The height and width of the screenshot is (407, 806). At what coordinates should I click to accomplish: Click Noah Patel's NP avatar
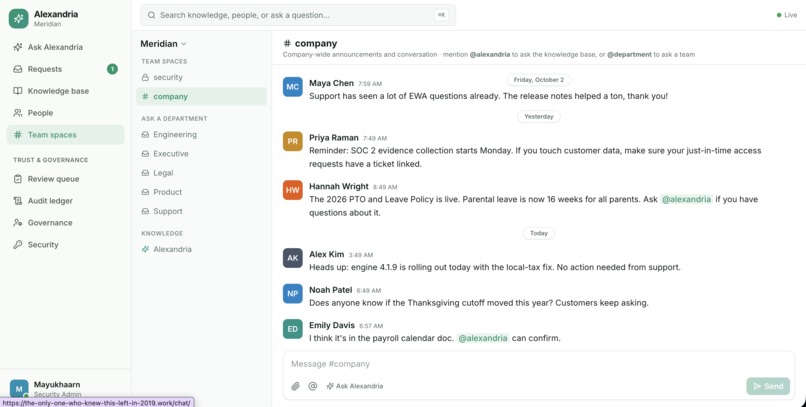point(292,293)
